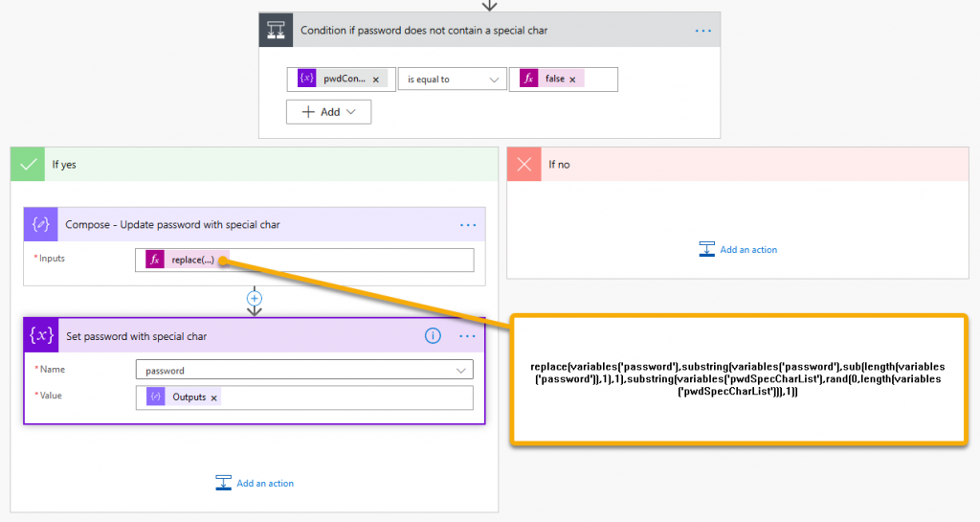Click the Condition action icon

pos(278,30)
